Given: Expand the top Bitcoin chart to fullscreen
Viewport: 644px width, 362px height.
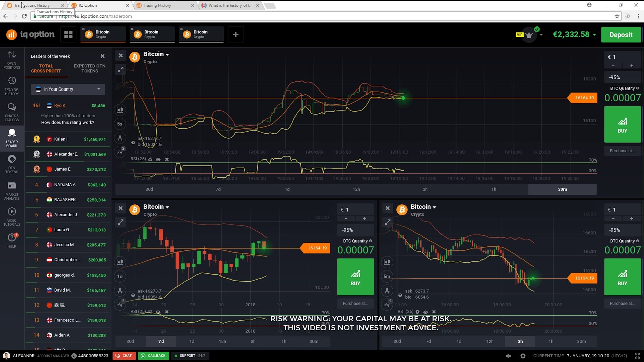Looking at the screenshot, I should click(120, 70).
